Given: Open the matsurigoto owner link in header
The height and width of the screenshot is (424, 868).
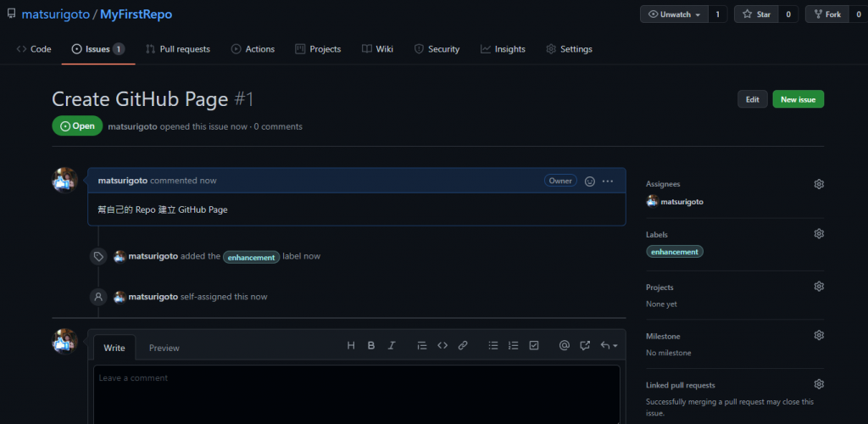Looking at the screenshot, I should pos(55,14).
